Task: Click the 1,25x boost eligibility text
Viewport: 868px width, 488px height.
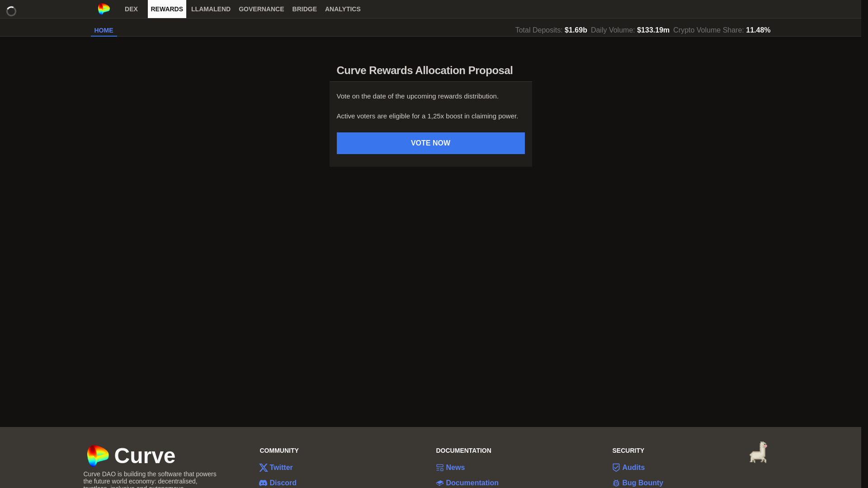Action: pos(427,116)
